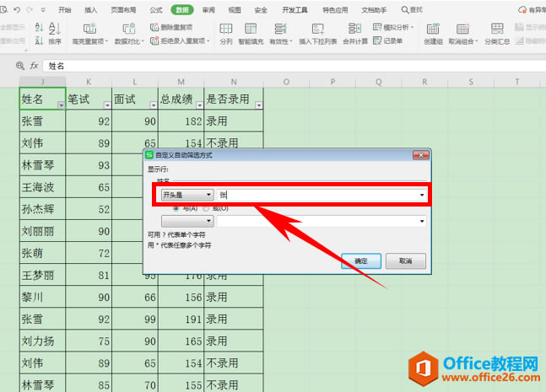Screen dimensions: 546x392
Task: Open the 面试 column filter arrow
Action: pos(154,105)
